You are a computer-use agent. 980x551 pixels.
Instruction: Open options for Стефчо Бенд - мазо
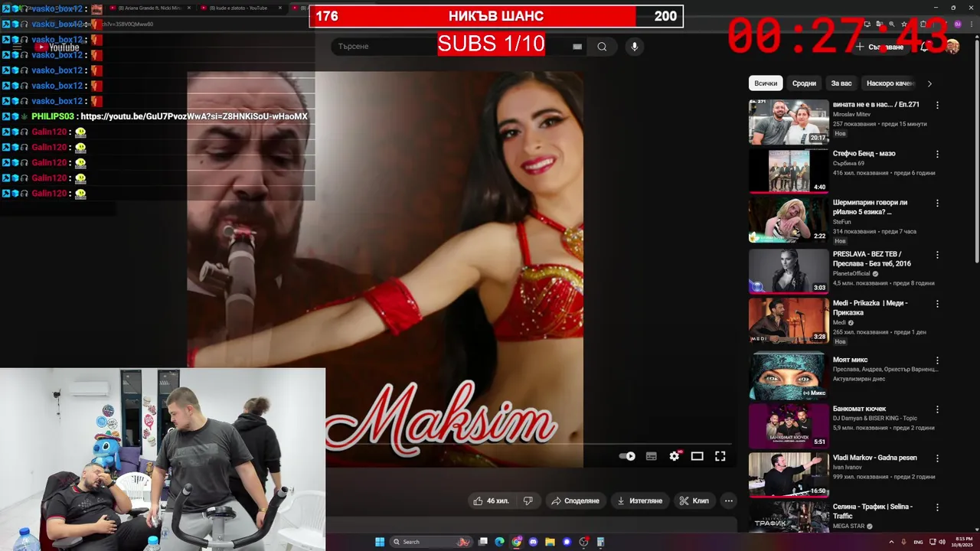937,154
